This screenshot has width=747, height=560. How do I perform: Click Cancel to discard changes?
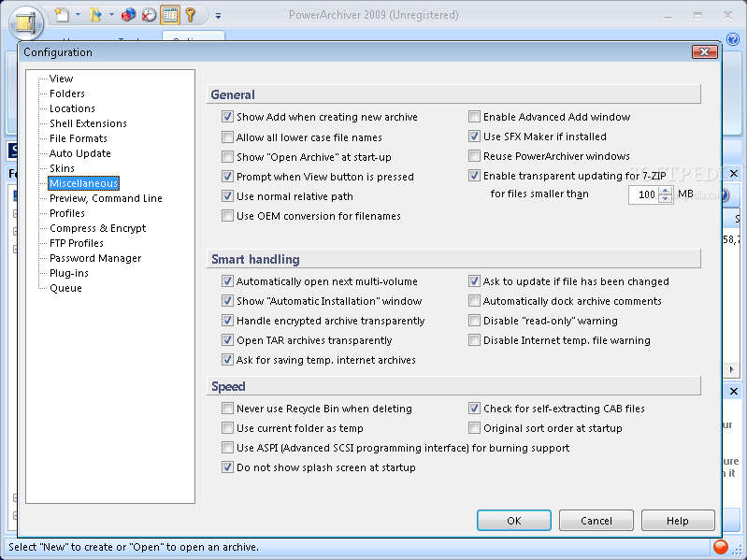coord(596,521)
